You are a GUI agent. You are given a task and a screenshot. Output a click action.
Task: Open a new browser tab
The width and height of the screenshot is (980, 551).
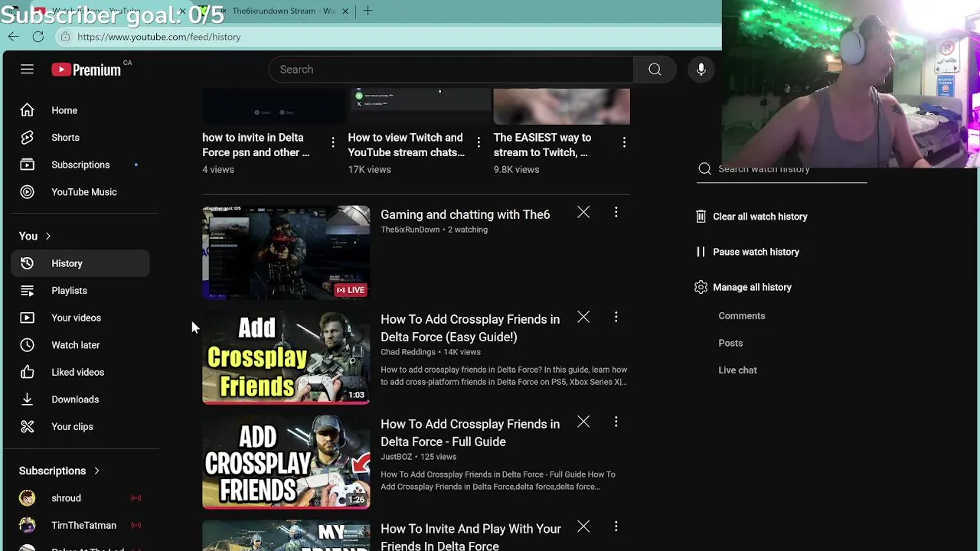point(367,11)
